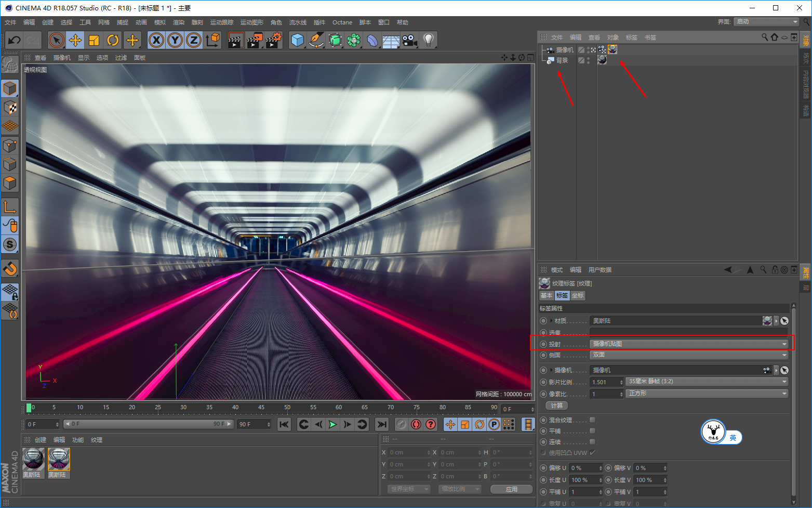812x508 pixels.
Task: Play the animation forward
Action: click(x=332, y=424)
